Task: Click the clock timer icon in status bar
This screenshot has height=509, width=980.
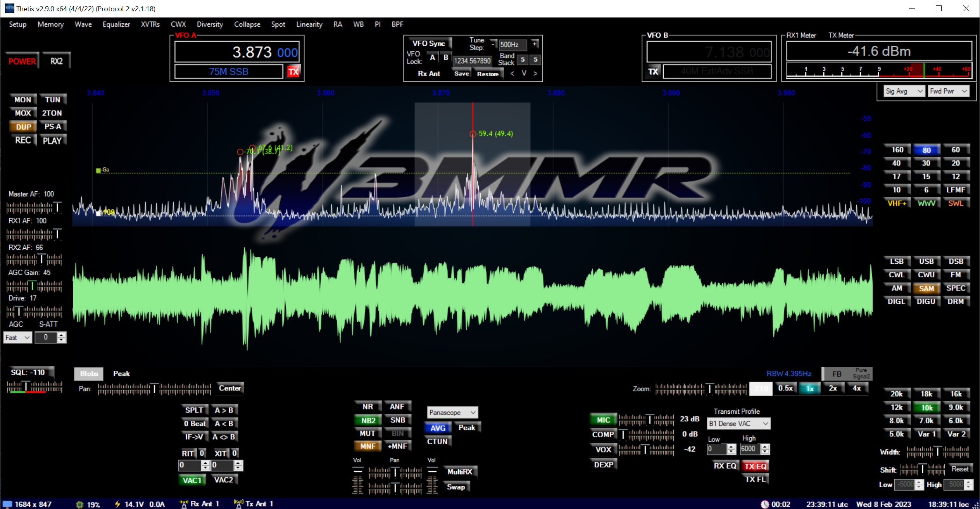Action: (764, 504)
